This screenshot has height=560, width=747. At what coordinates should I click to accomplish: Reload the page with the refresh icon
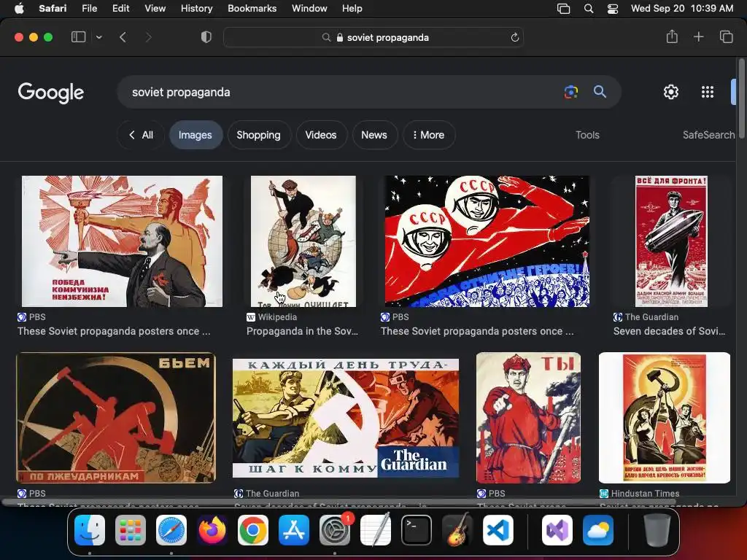[514, 37]
